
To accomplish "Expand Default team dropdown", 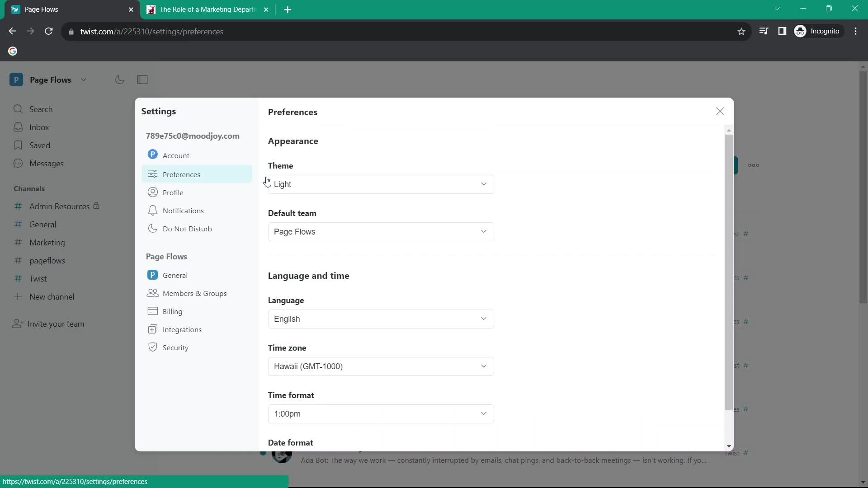I will click(381, 231).
